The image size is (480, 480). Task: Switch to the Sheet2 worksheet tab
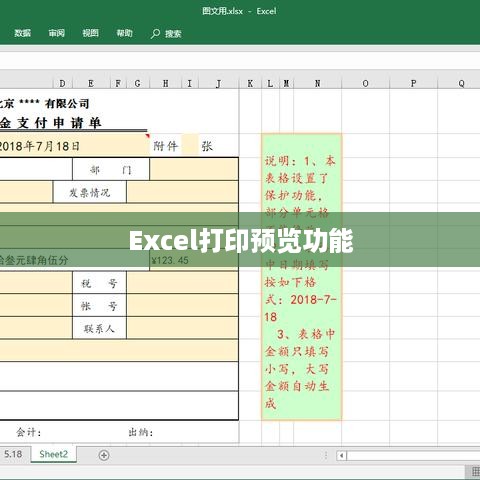53,454
